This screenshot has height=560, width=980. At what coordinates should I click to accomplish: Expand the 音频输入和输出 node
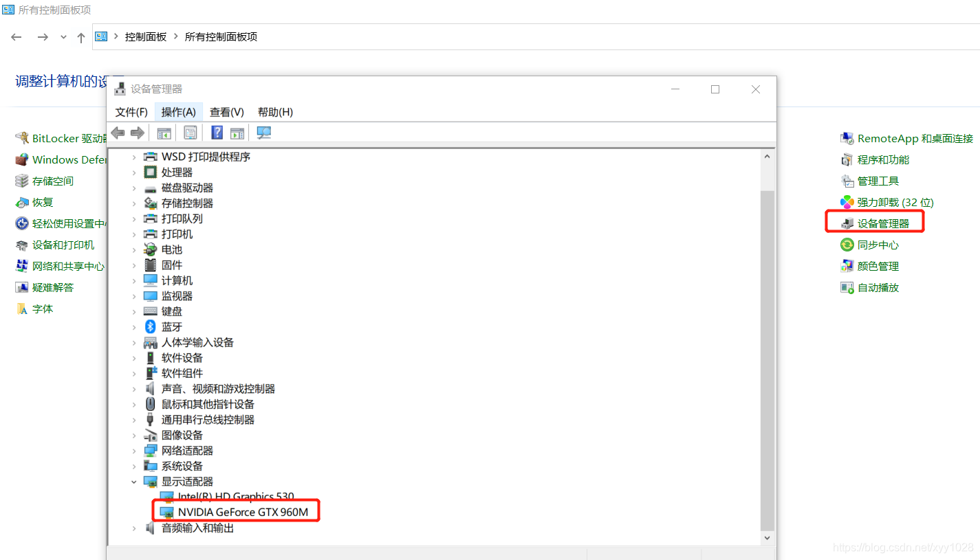pos(134,528)
